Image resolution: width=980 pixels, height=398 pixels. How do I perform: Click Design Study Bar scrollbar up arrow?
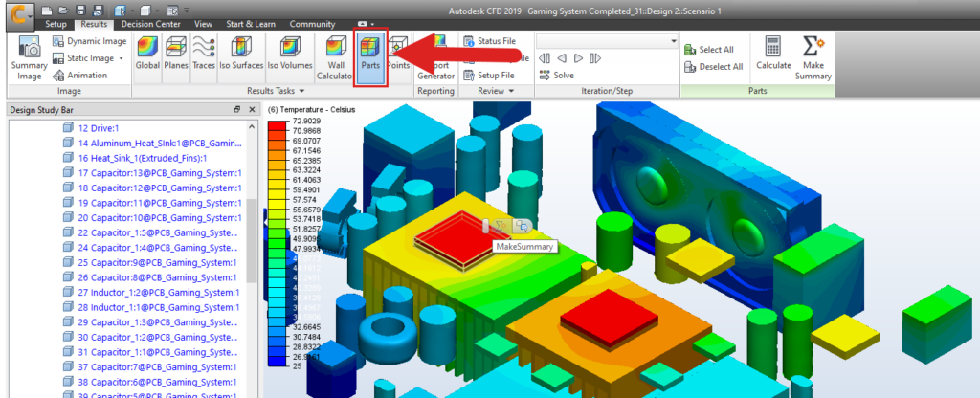pos(252,126)
